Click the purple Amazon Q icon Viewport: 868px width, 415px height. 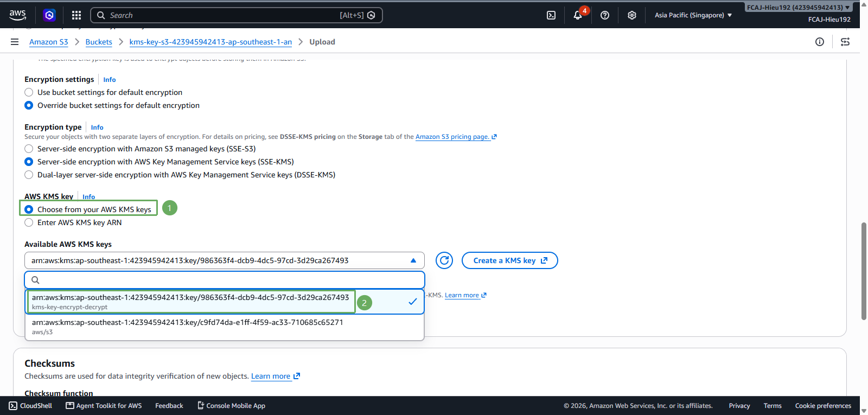point(49,15)
